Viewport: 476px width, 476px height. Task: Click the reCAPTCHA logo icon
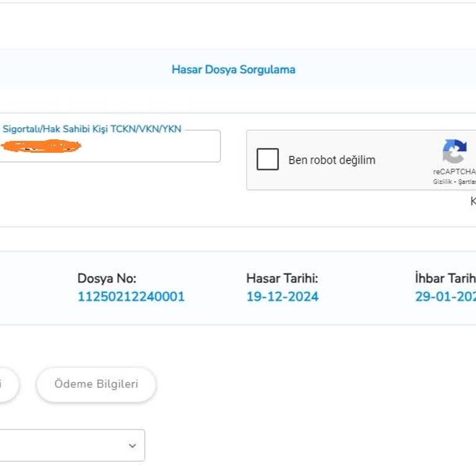pos(454,151)
